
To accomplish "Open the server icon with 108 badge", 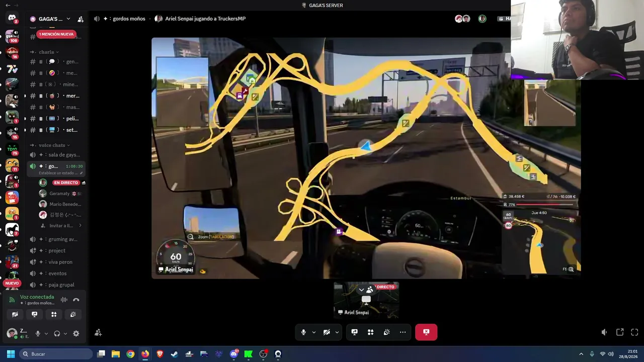I will click(x=12, y=36).
